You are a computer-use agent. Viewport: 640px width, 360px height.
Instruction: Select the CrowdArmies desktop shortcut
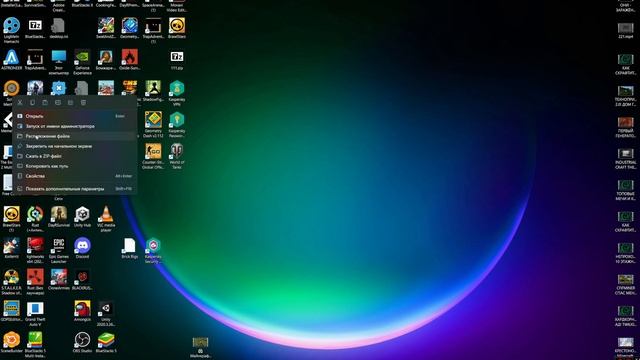58,280
